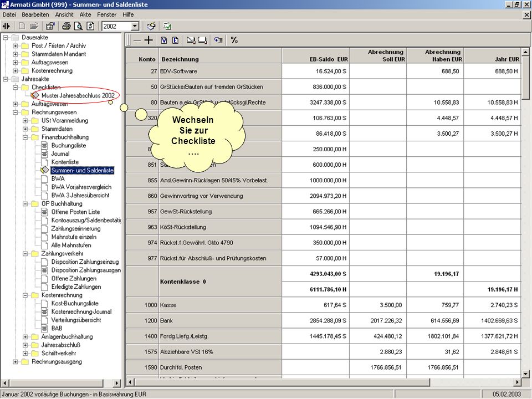
Task: Open the Akte menu
Action: [x=85, y=14]
